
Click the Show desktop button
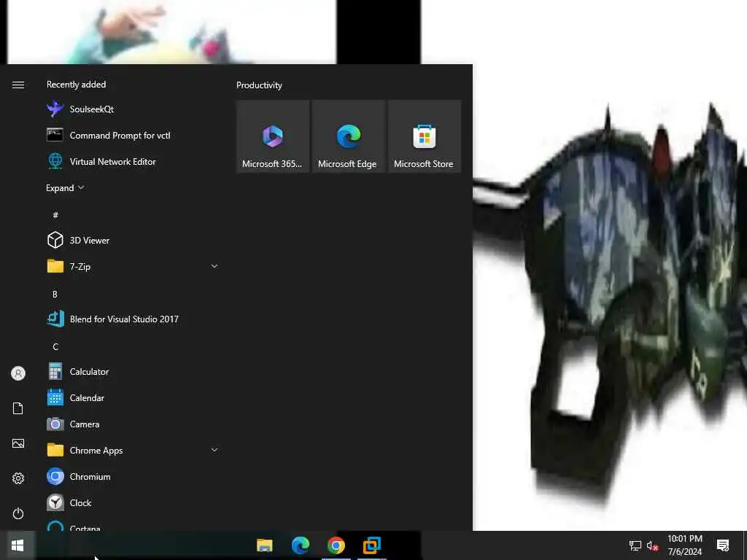(745, 545)
